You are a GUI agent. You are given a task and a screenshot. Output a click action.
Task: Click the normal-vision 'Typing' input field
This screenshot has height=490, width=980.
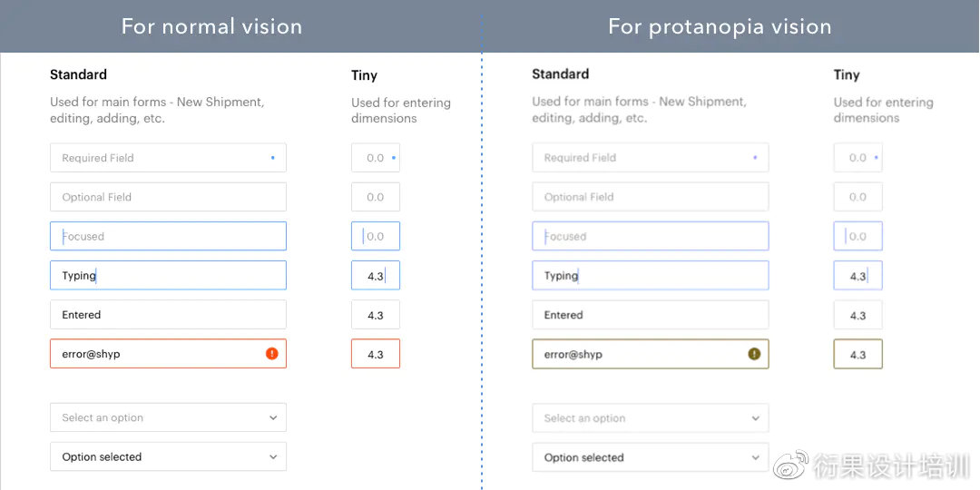click(168, 275)
